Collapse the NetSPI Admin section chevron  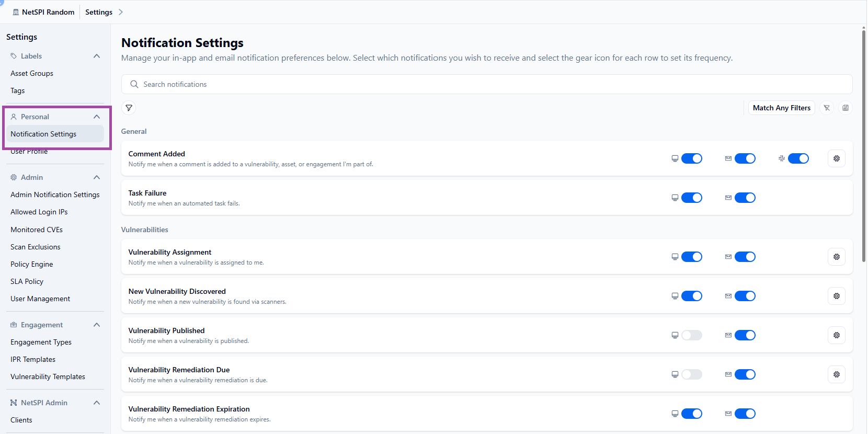pyautogui.click(x=97, y=403)
